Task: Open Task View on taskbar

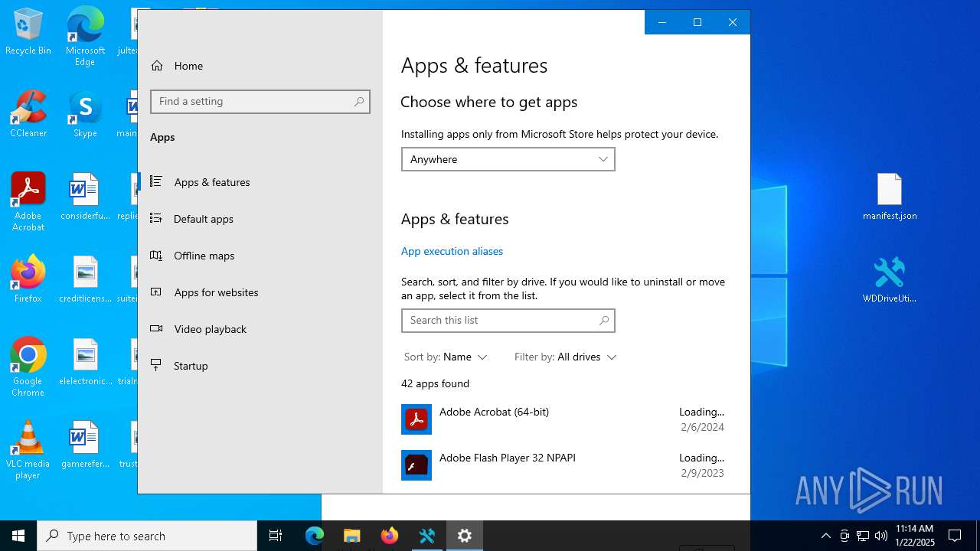Action: pyautogui.click(x=276, y=536)
